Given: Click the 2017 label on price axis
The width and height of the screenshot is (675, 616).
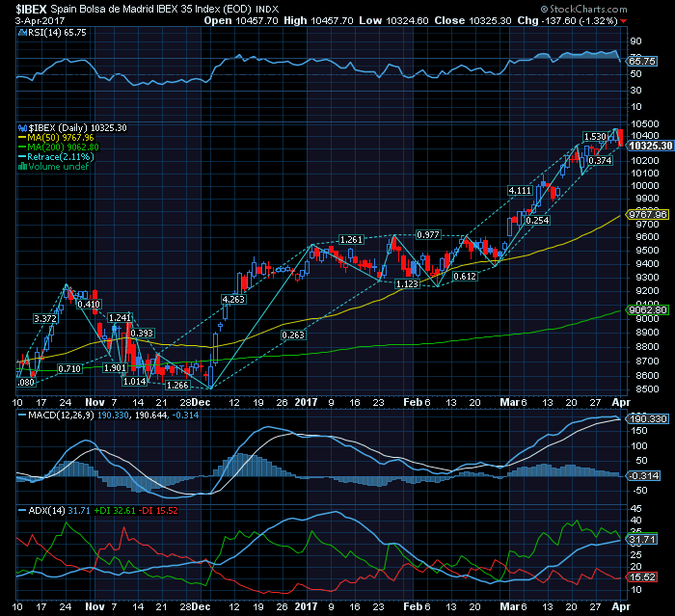Looking at the screenshot, I should pyautogui.click(x=306, y=402).
